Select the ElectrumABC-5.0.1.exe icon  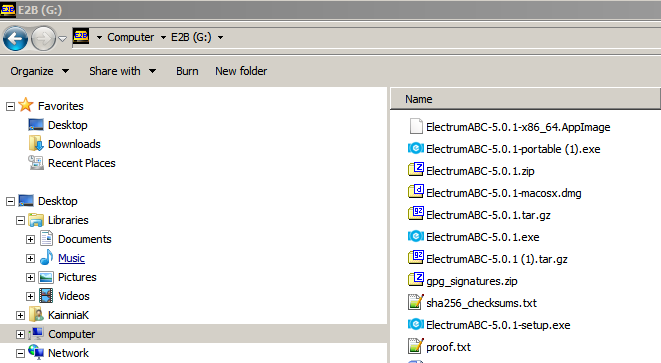[416, 236]
